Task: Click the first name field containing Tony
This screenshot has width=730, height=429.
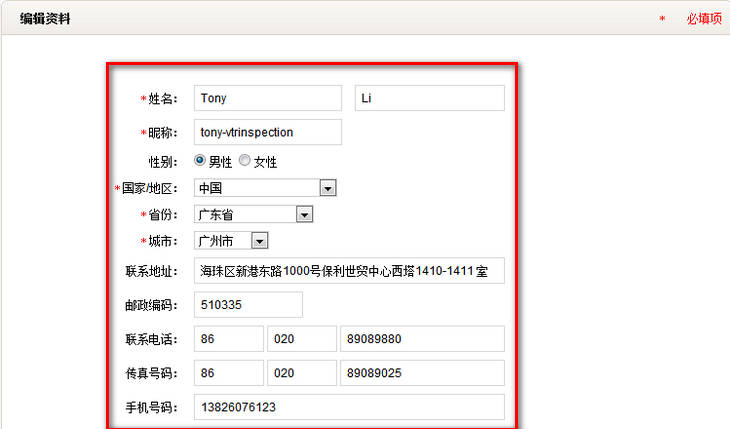Action: click(267, 98)
